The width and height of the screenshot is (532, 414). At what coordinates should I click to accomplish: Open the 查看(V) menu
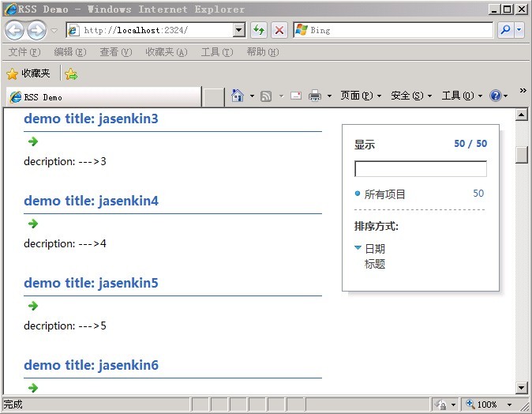(x=116, y=52)
